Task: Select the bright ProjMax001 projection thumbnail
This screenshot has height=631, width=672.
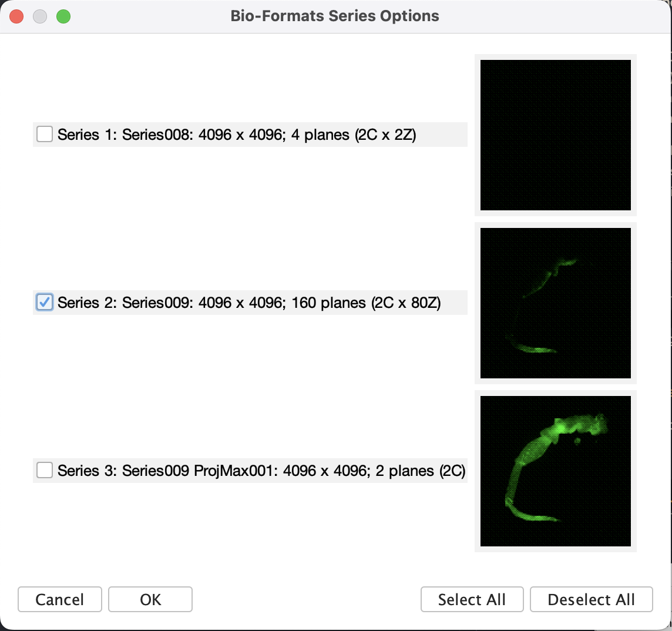Action: [x=555, y=471]
